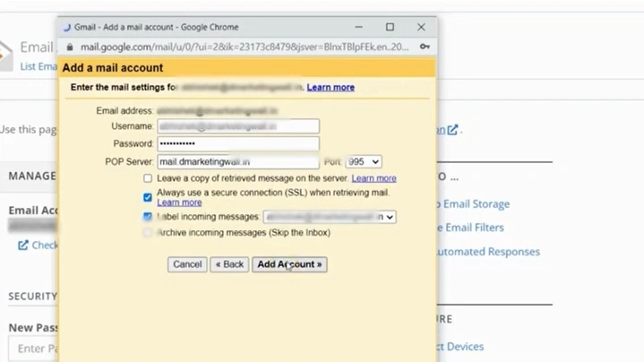Open Email Storage link in background page
The height and width of the screenshot is (362, 644).
point(474,204)
